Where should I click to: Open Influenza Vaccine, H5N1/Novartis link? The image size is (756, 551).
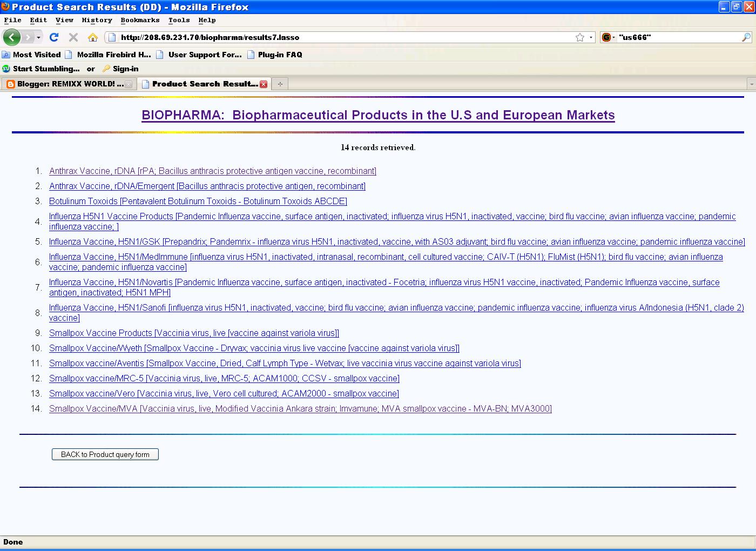[384, 287]
